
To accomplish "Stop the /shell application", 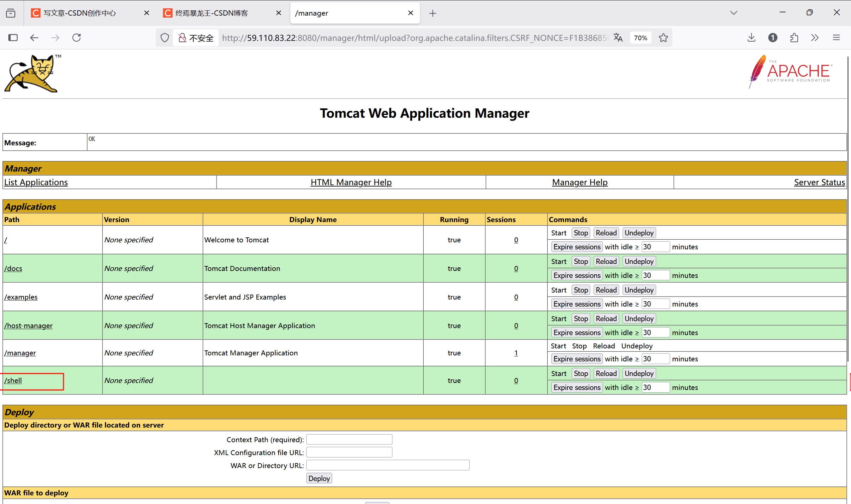I will coord(581,373).
